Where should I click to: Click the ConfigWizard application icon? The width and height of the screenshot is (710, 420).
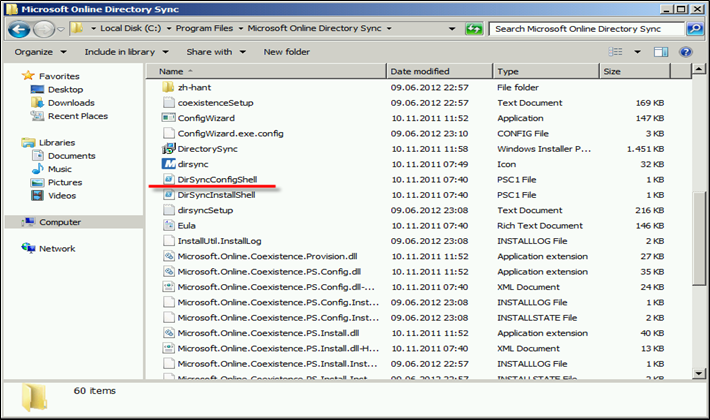[168, 118]
